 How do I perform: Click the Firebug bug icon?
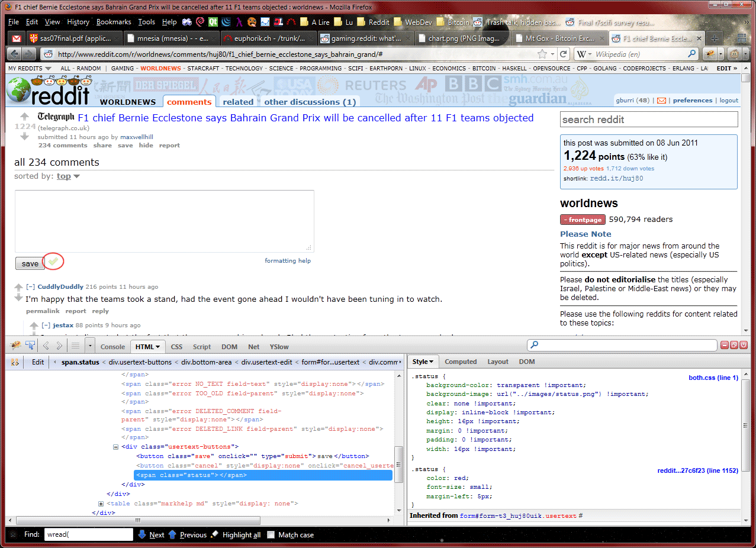point(15,346)
